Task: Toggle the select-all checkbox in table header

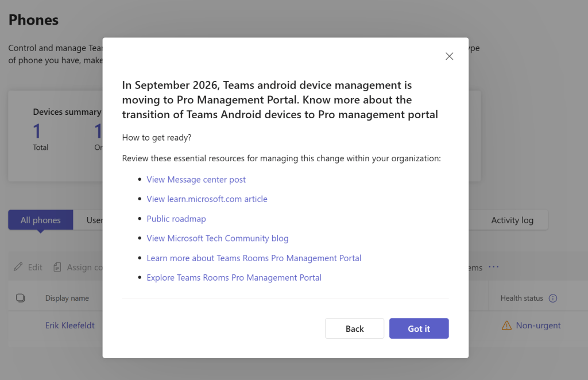Action: (21, 298)
